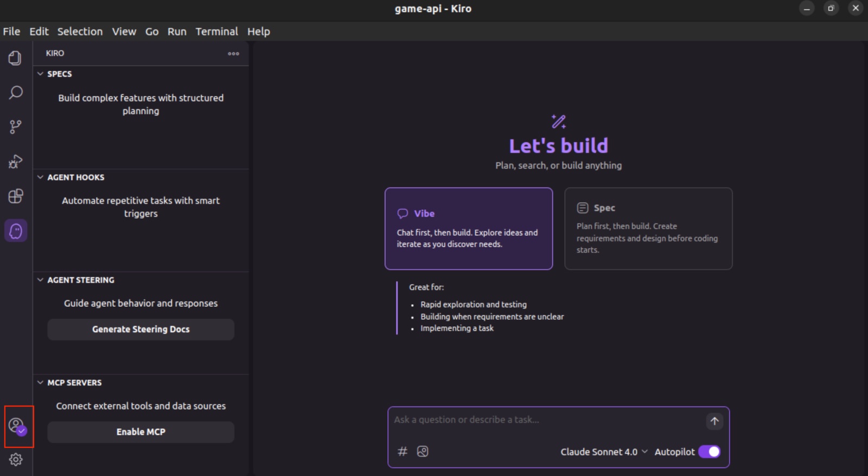The image size is (868, 476).
Task: Open the Go menu
Action: tap(152, 31)
